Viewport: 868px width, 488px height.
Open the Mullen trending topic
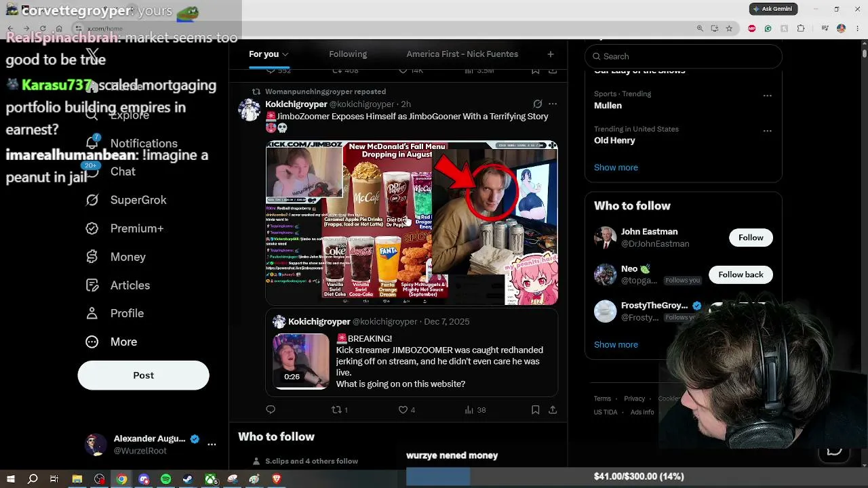click(608, 106)
